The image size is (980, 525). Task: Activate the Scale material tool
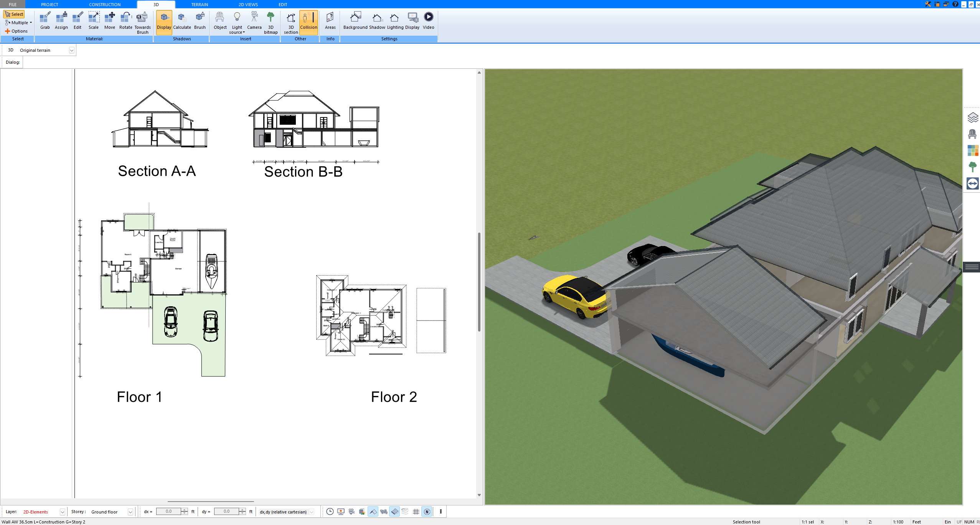[94, 21]
